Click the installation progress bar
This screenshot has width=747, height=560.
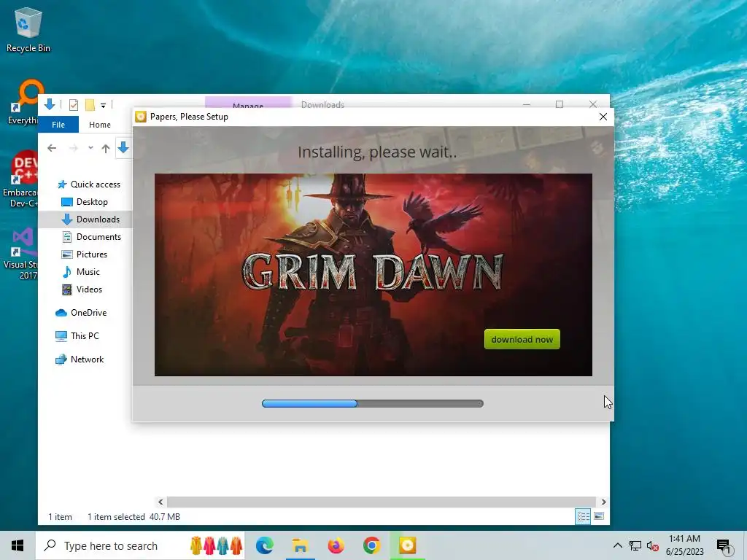(373, 404)
